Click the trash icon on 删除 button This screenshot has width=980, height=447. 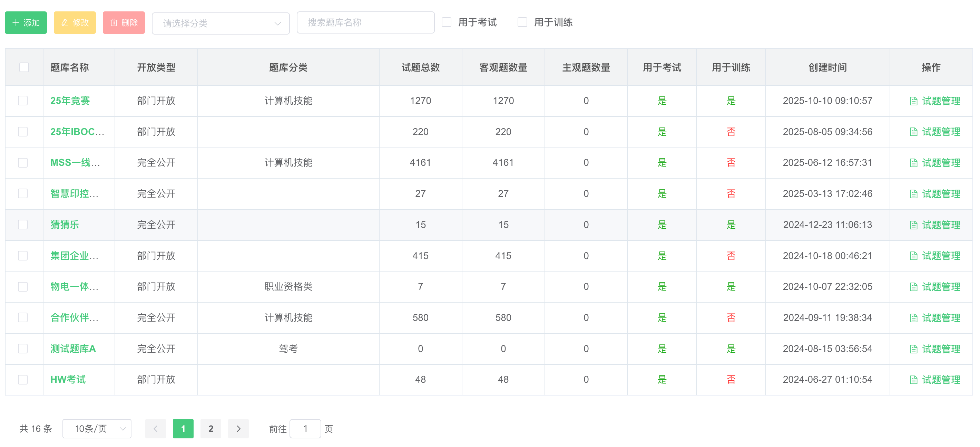click(x=114, y=23)
